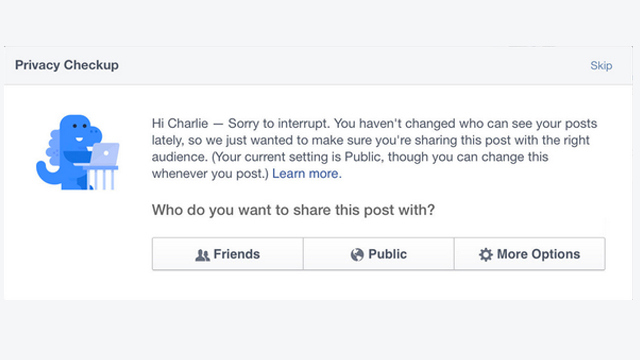The image size is (640, 360).
Task: Open the Learn more link
Action: 307,173
